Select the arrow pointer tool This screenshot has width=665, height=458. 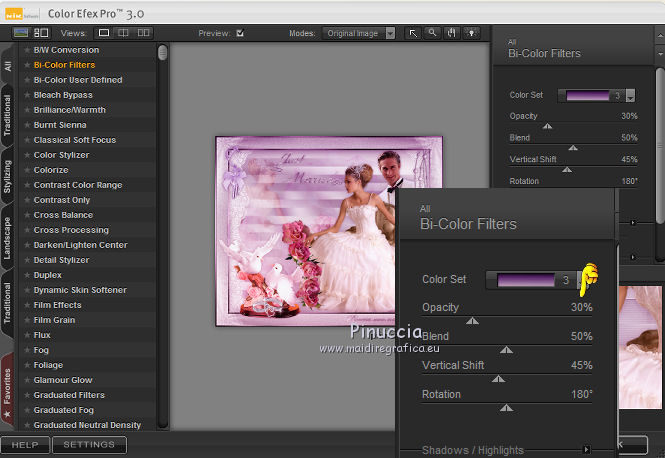tap(413, 33)
